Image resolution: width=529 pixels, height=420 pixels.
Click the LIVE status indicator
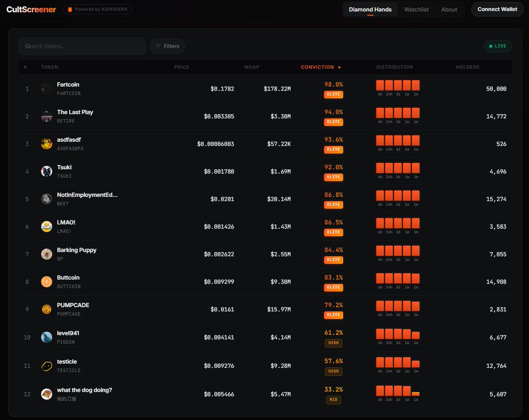pos(498,46)
